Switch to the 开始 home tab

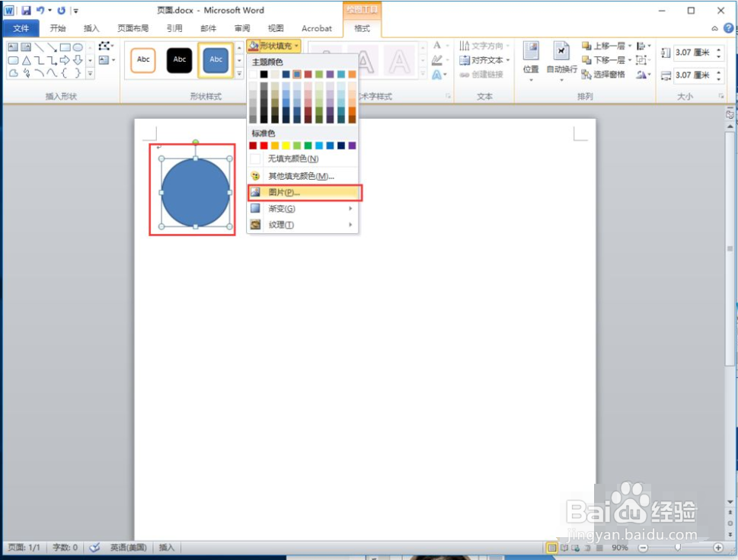[x=58, y=28]
